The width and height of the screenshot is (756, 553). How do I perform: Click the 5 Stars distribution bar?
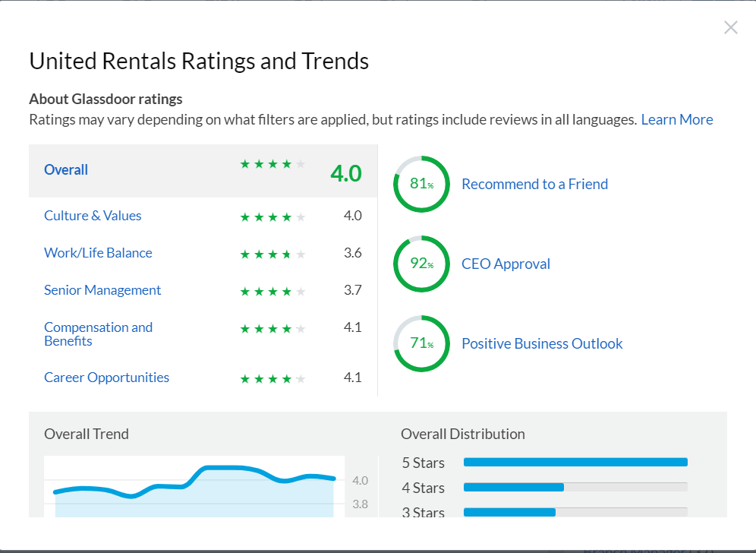pos(575,463)
